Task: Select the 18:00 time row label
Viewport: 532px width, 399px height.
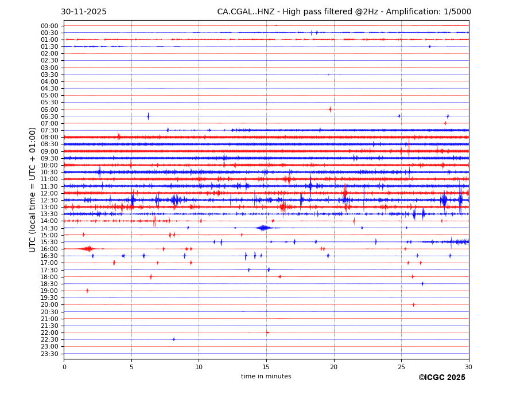Action: (49, 277)
